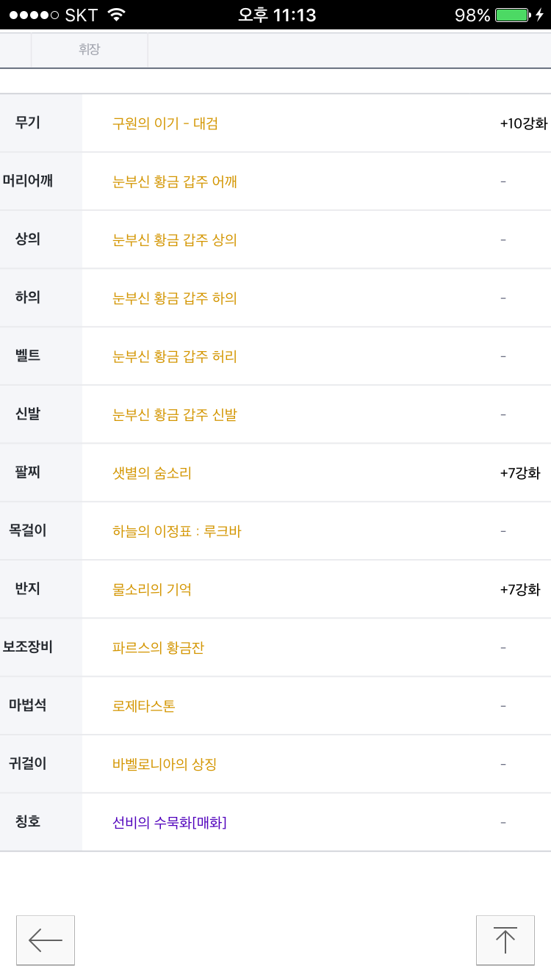Open ring item 물소리의 기억

pyautogui.click(x=151, y=589)
